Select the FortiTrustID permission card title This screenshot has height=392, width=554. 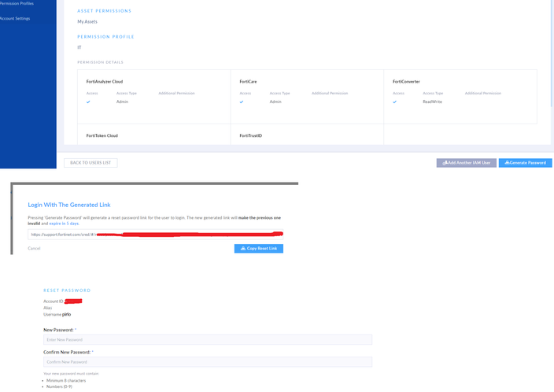tap(251, 135)
